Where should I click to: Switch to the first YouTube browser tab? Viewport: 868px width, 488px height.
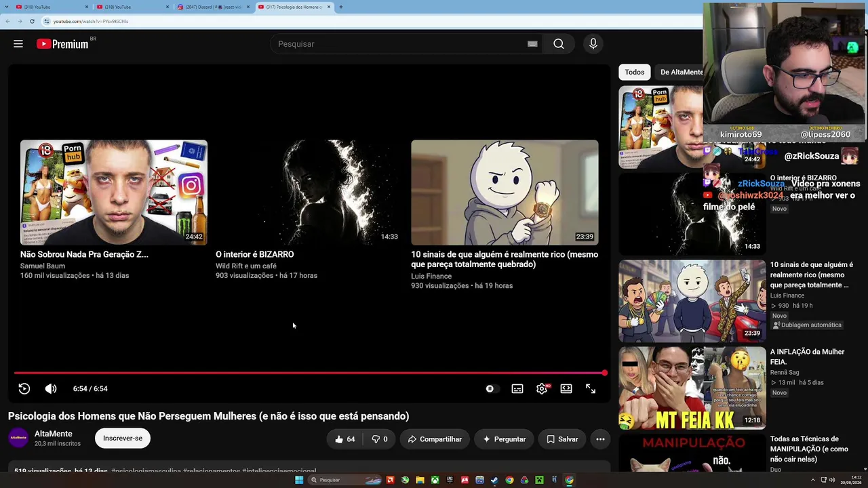pyautogui.click(x=53, y=7)
